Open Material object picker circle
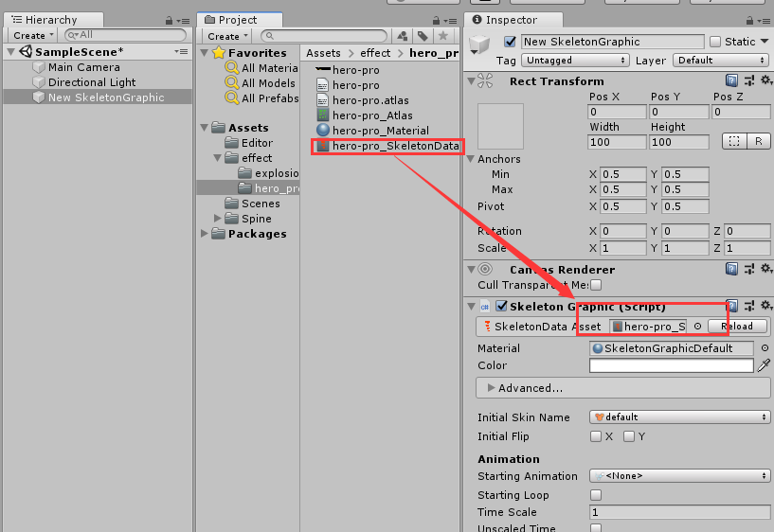The height and width of the screenshot is (532, 774). pyautogui.click(x=765, y=348)
